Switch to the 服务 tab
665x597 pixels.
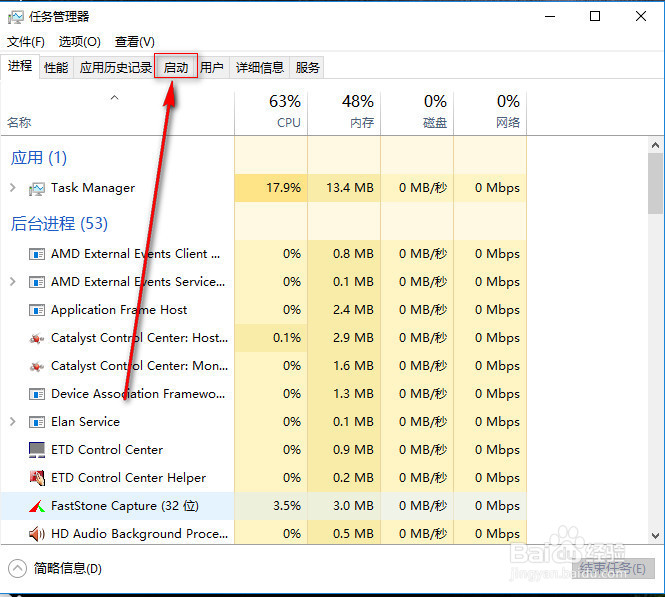click(307, 67)
